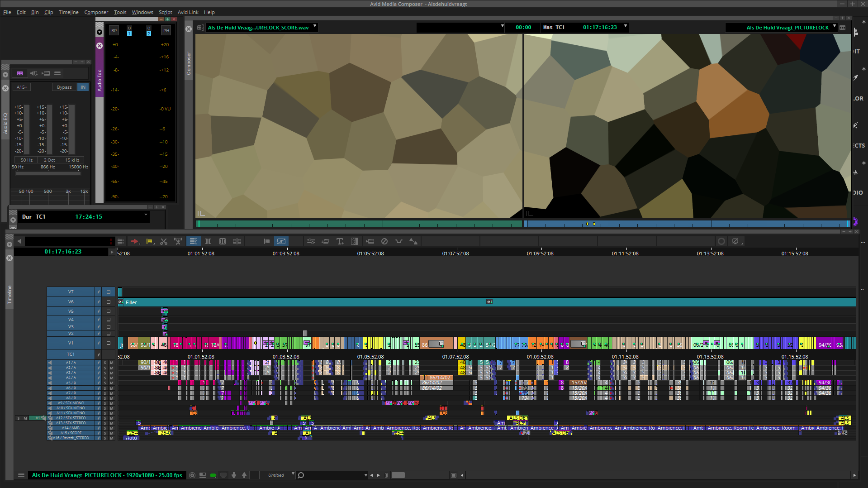This screenshot has width=868, height=488.
Task: Expand the Audio Tool panel menu arrow
Action: coord(100,33)
